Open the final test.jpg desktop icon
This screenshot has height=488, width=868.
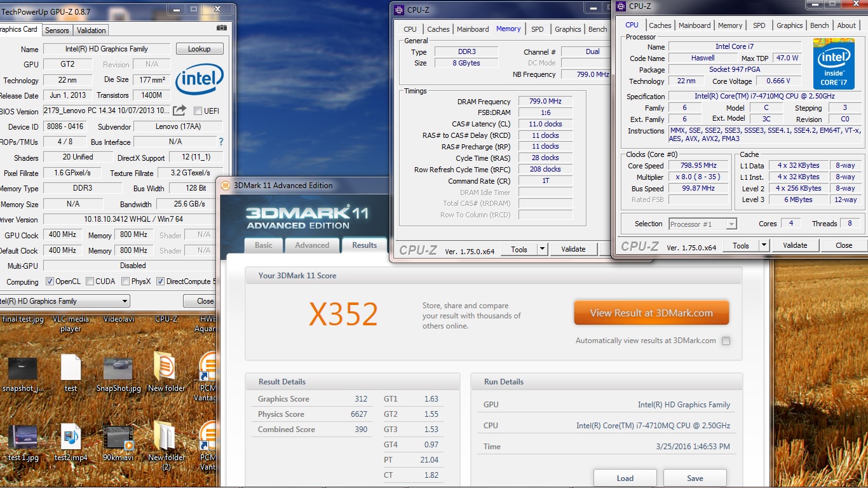23,319
